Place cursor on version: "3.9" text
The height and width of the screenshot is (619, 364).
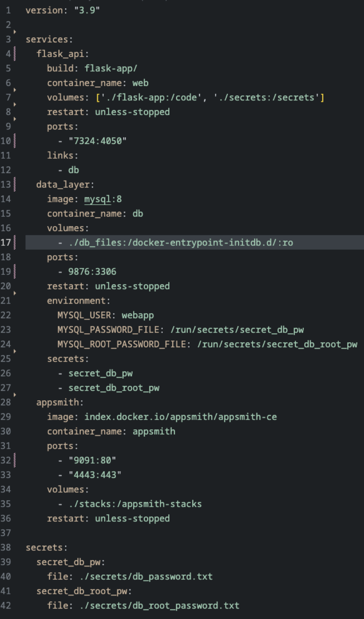pos(63,10)
